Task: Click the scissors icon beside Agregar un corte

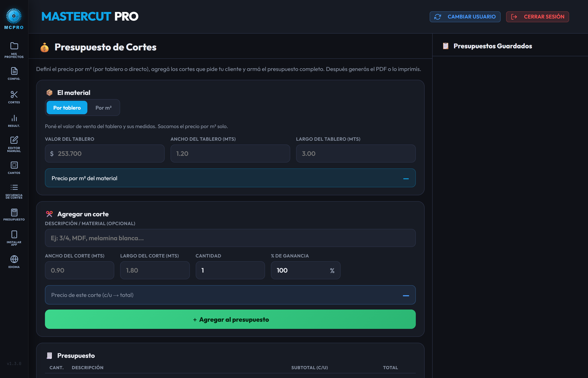Action: (49, 214)
